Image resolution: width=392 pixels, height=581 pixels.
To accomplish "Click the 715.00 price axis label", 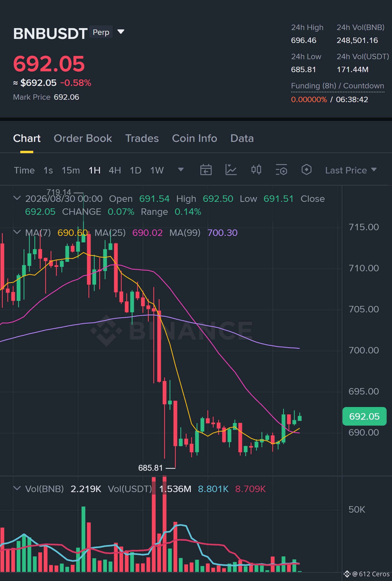I will [x=364, y=227].
